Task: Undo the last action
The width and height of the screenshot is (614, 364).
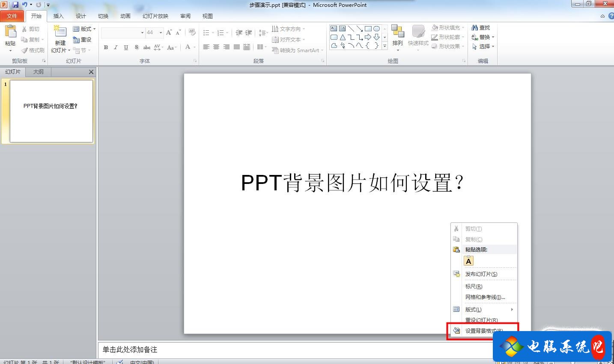Action: pyautogui.click(x=24, y=5)
